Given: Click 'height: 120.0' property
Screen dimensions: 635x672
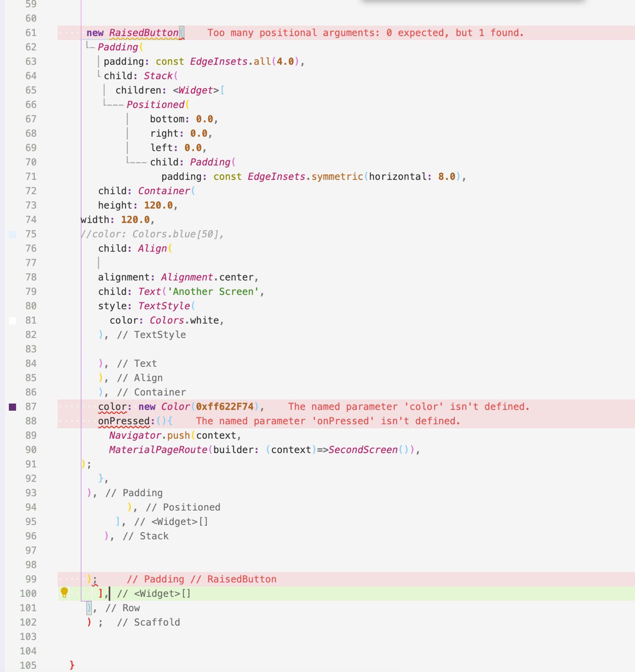Looking at the screenshot, I should (x=135, y=205).
